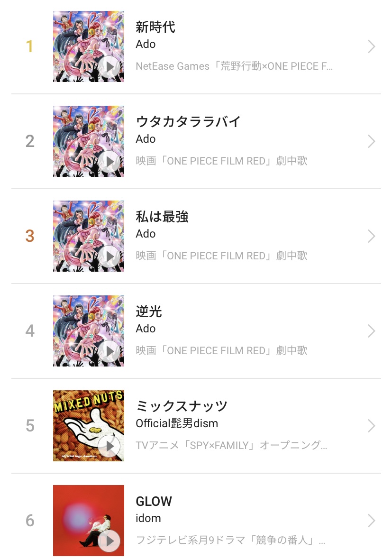
Task: Open details chevron for 新時代
Action: coord(372,46)
